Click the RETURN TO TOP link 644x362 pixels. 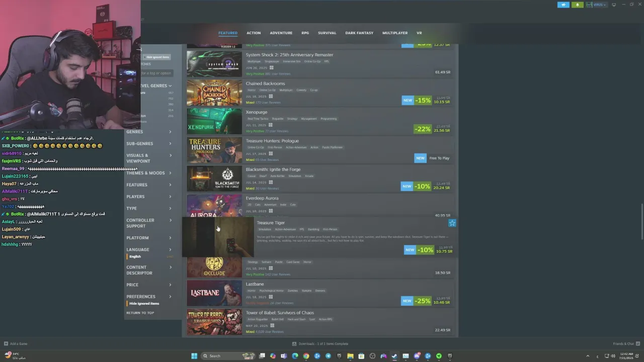(140, 313)
